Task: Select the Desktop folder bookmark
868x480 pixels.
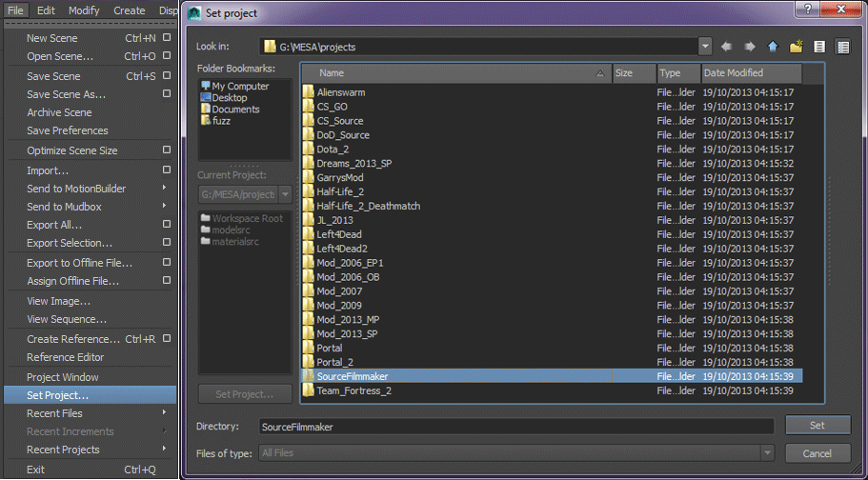Action: pyautogui.click(x=229, y=98)
